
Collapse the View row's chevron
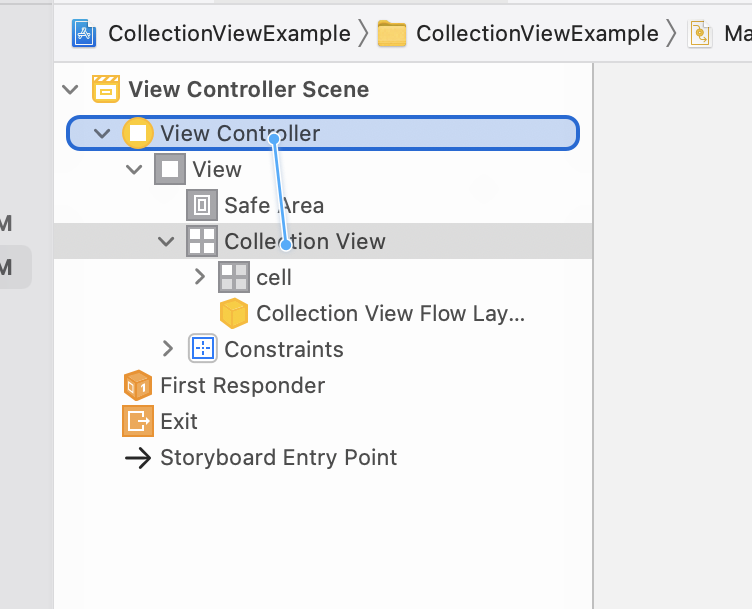(134, 169)
